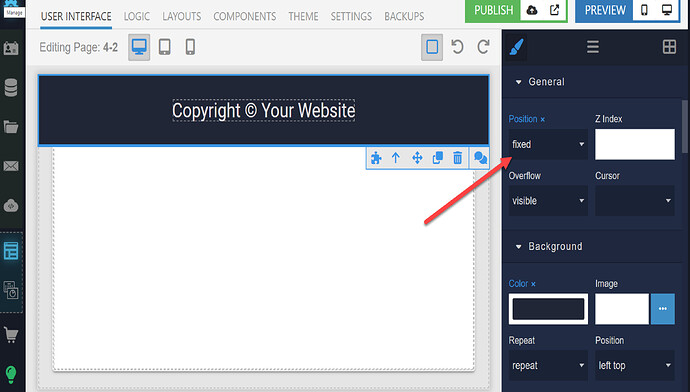Select the Copyright © Your Website text
690x392 pixels.
coord(264,110)
